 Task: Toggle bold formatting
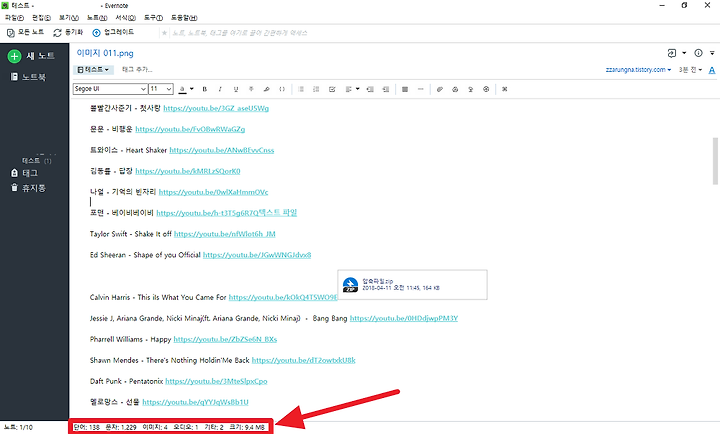[205, 89]
